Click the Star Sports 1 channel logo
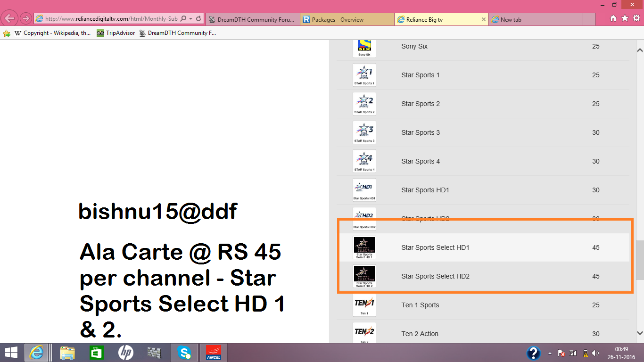The width and height of the screenshot is (644, 362). [364, 75]
